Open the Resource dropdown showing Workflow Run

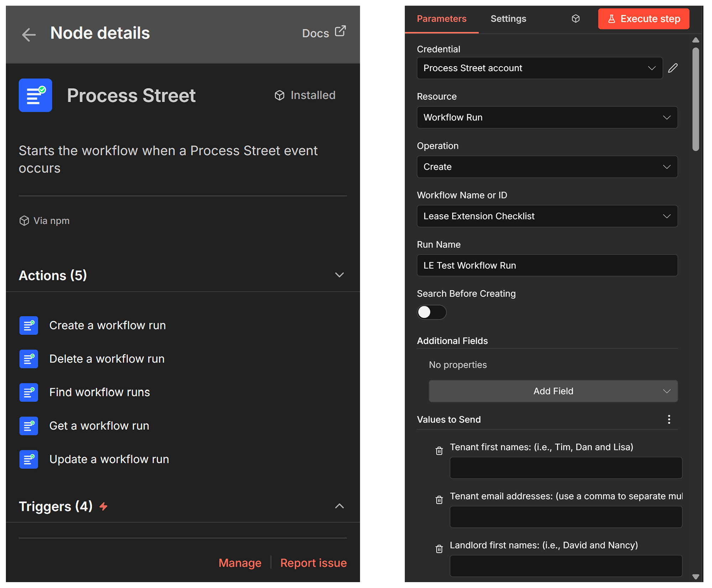(x=547, y=117)
